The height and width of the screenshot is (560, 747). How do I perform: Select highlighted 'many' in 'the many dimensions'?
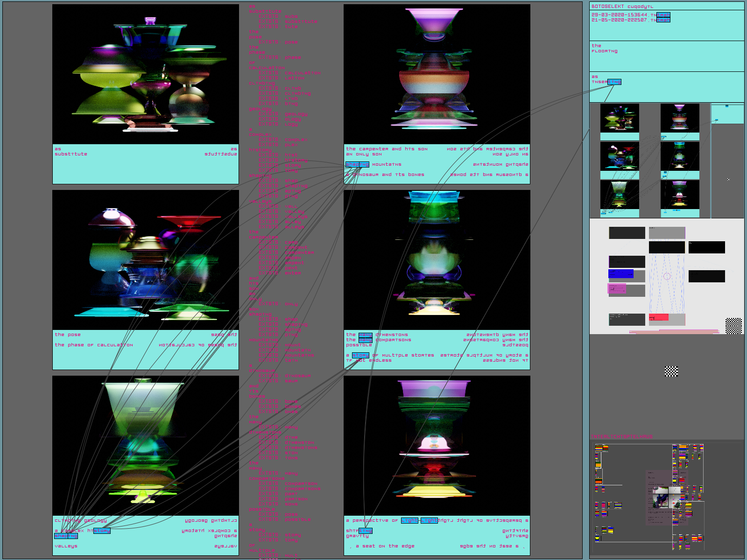pos(365,335)
